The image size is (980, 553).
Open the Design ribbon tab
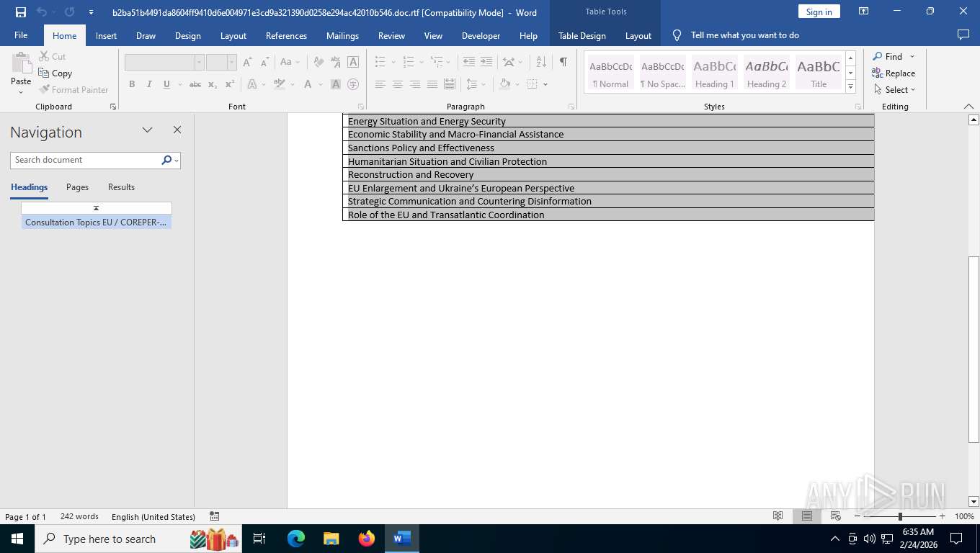(188, 35)
